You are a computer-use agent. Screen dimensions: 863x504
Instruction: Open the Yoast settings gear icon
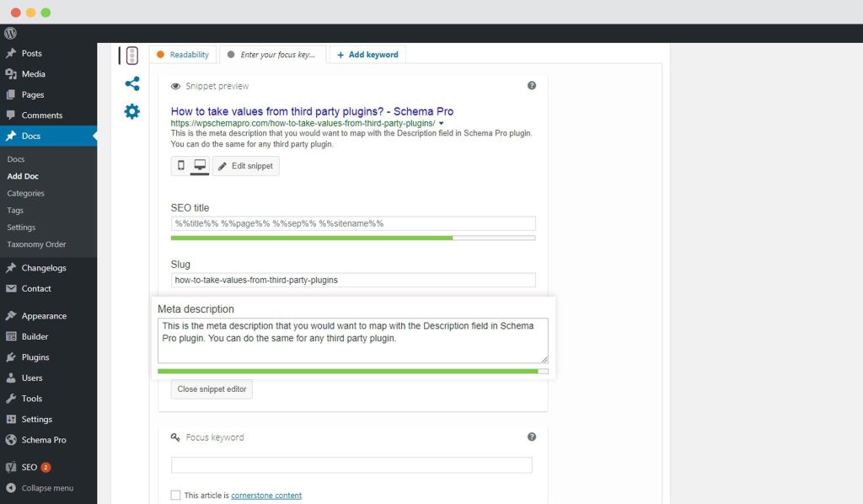(x=131, y=110)
